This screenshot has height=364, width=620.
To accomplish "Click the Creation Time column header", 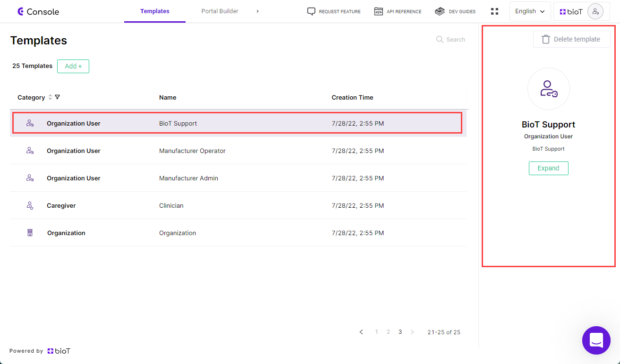I will pyautogui.click(x=352, y=98).
